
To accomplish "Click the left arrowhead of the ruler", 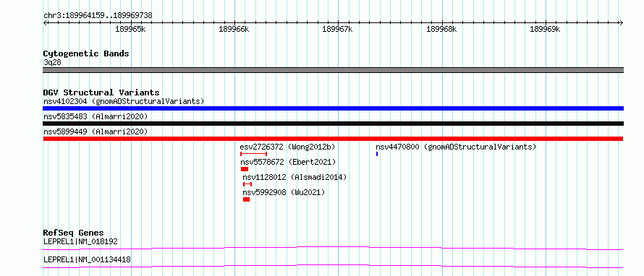I will [x=45, y=22].
